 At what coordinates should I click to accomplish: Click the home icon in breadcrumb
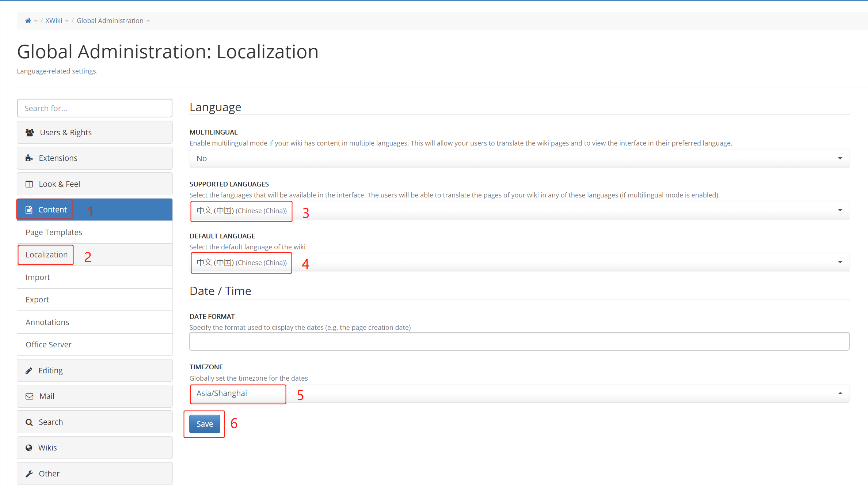point(28,21)
